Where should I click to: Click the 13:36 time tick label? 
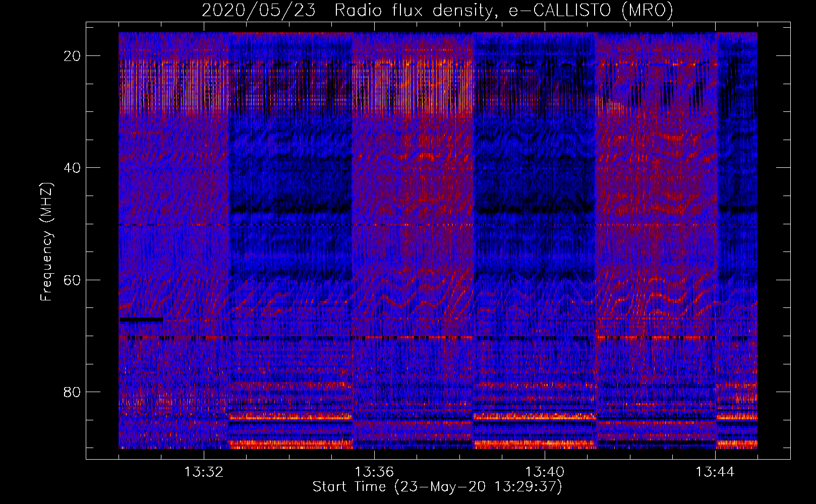374,472
